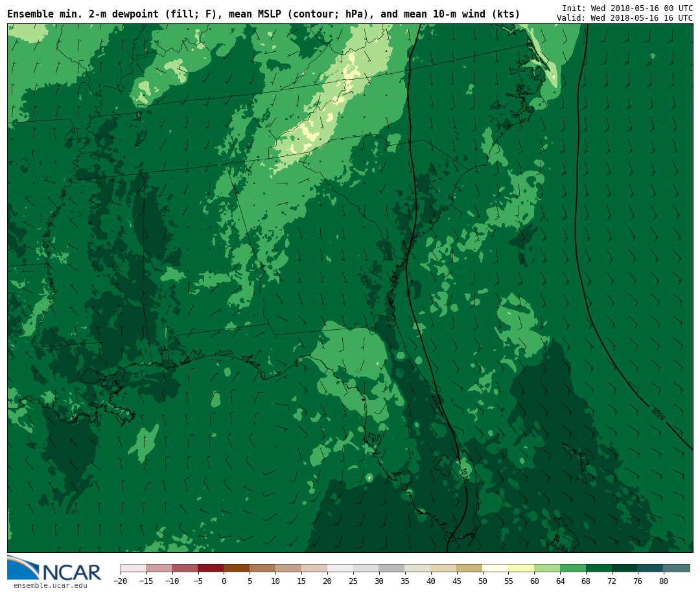This screenshot has height=593, width=700.
Task: Click the ensemble min. dewpoint plot title
Action: click(x=263, y=14)
